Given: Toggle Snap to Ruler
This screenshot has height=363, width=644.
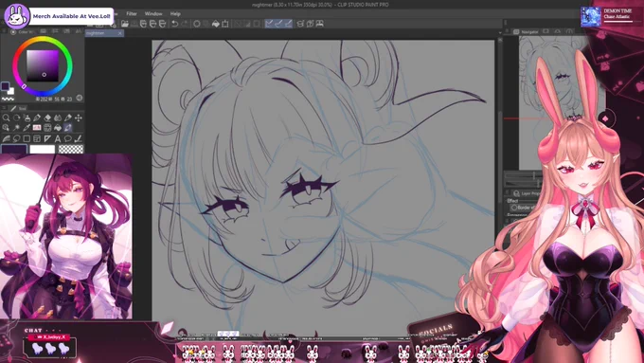Looking at the screenshot, I should tap(269, 24).
